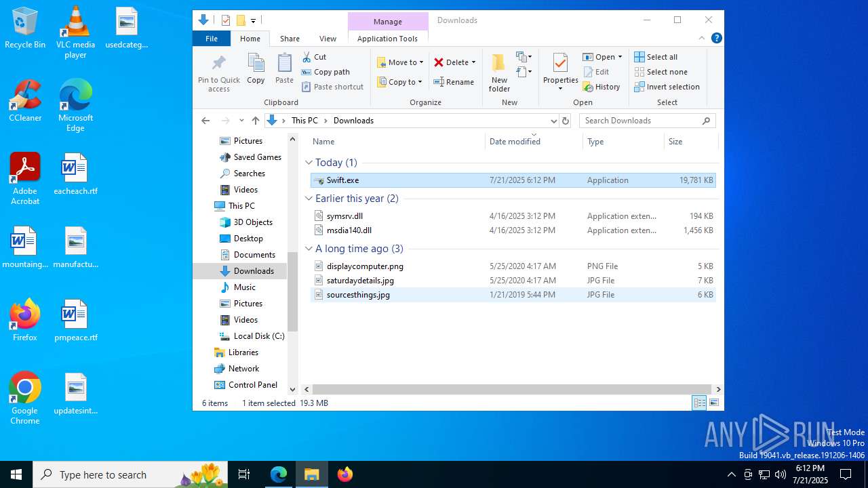Open New item dropdown in ribbon
Image resolution: width=868 pixels, height=488 pixels.
coord(524,57)
